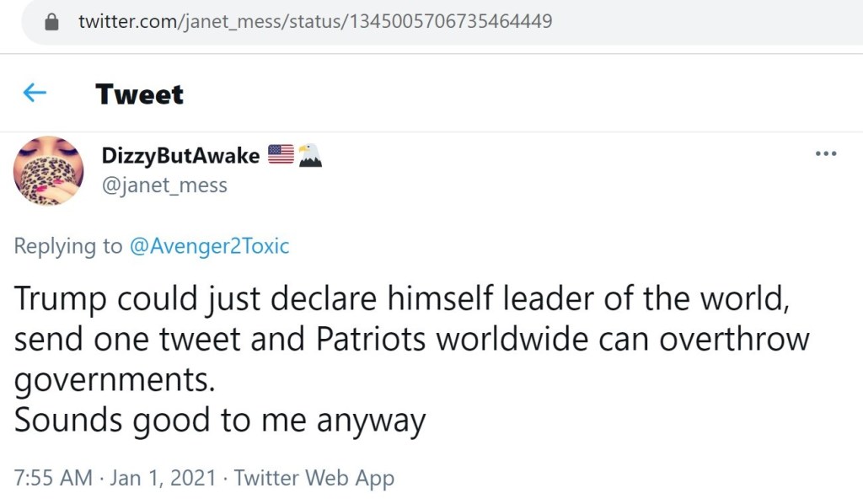Click the back arrow icon
The image size is (863, 504).
click(x=35, y=93)
